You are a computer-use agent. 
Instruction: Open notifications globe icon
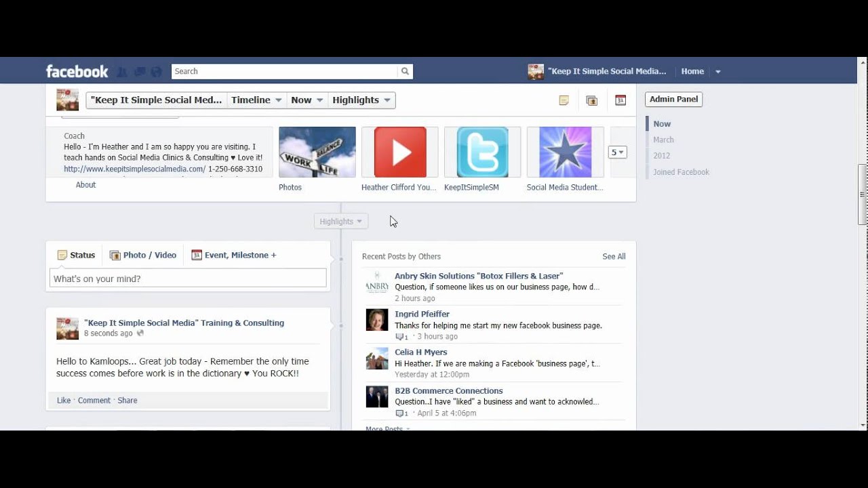(157, 72)
